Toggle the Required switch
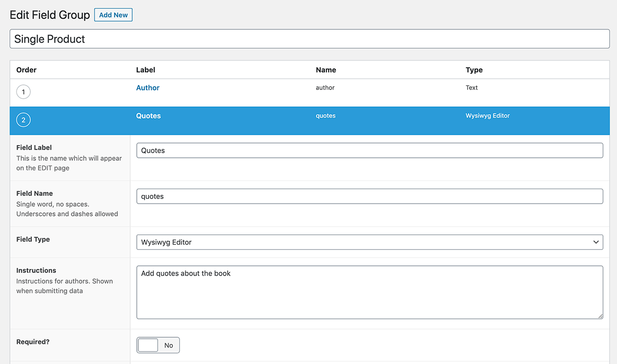Screen dimensions: 617x364 (x=158, y=345)
